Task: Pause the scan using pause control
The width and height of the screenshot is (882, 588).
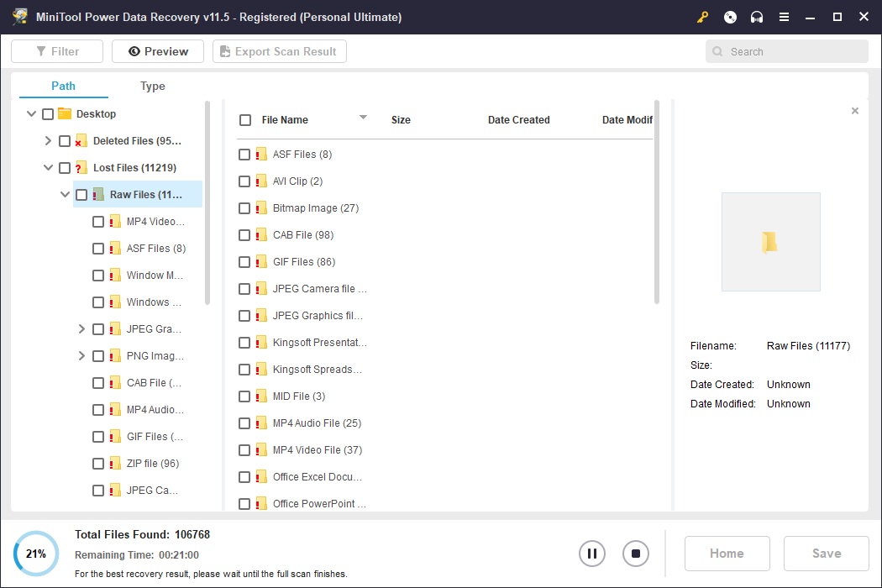Action: pyautogui.click(x=592, y=554)
